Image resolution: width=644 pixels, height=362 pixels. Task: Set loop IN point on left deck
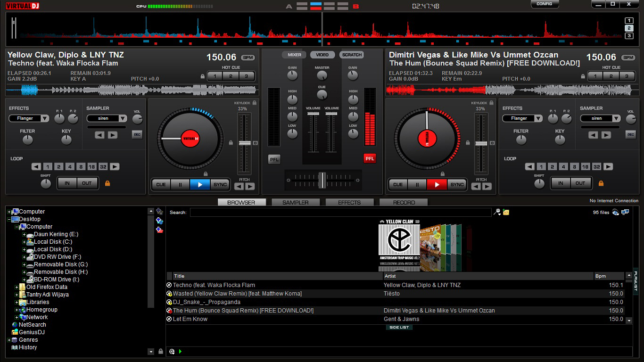pos(67,183)
